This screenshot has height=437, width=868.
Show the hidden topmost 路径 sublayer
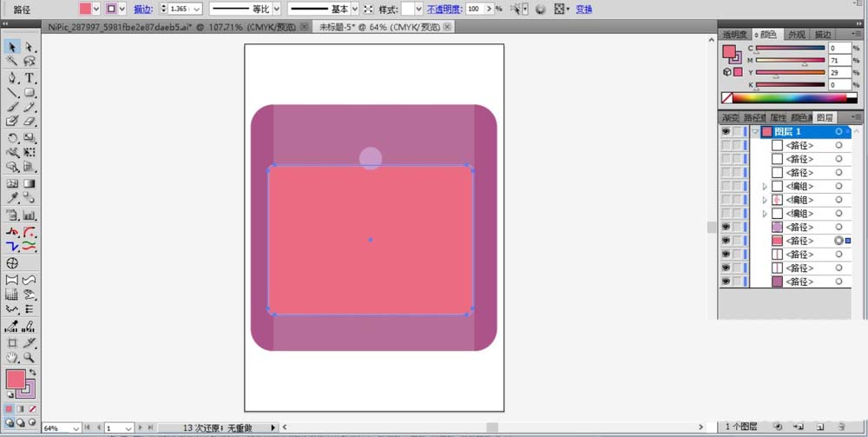[726, 145]
